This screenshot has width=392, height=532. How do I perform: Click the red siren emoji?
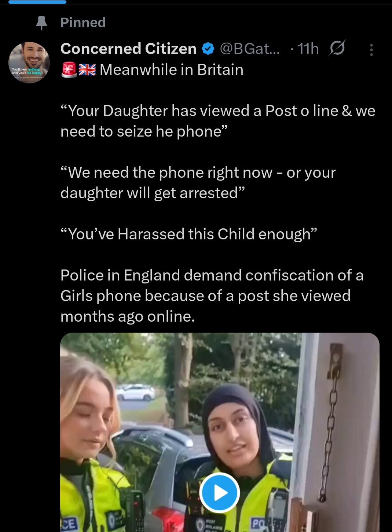pos(69,69)
